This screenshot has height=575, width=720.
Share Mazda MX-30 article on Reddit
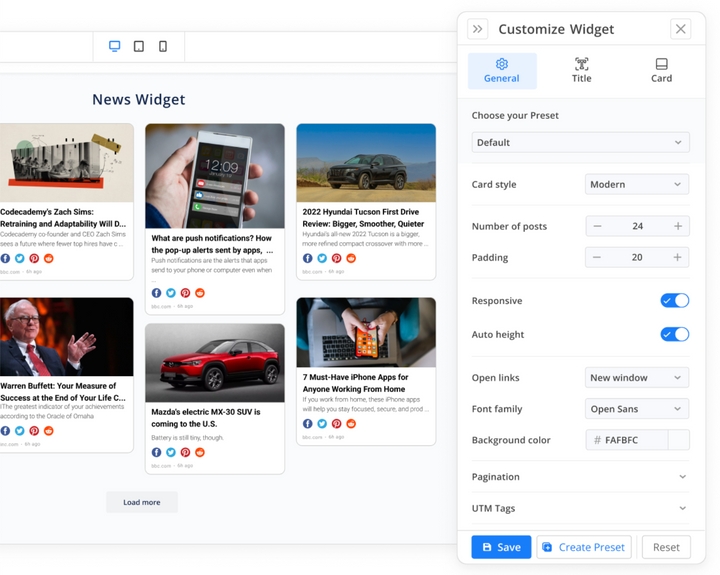[x=200, y=452]
